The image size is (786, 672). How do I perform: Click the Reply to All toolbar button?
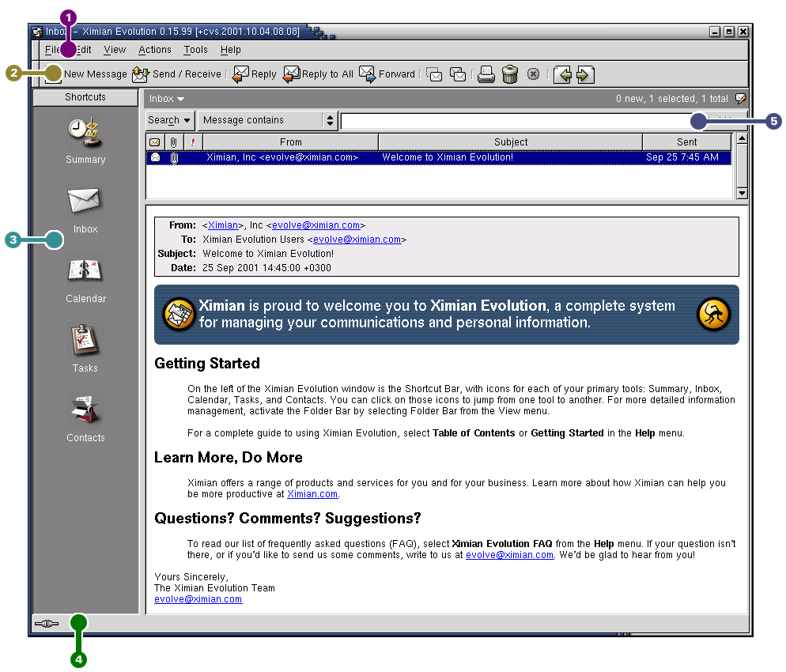(x=318, y=74)
